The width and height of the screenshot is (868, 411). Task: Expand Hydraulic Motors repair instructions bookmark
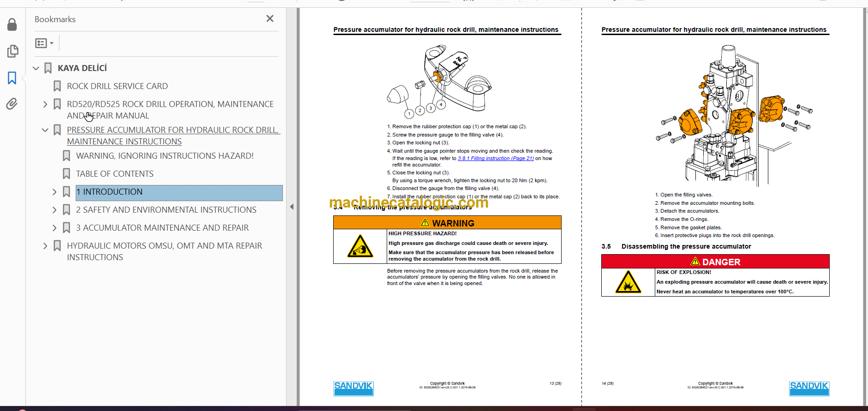45,246
